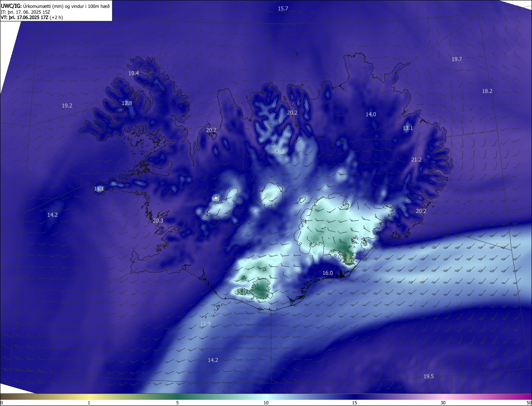Image resolution: width=532 pixels, height=406 pixels.
Task: Click the 'IT: þri. 17. 06. 2025 15Z' line
Action: [x=25, y=12]
